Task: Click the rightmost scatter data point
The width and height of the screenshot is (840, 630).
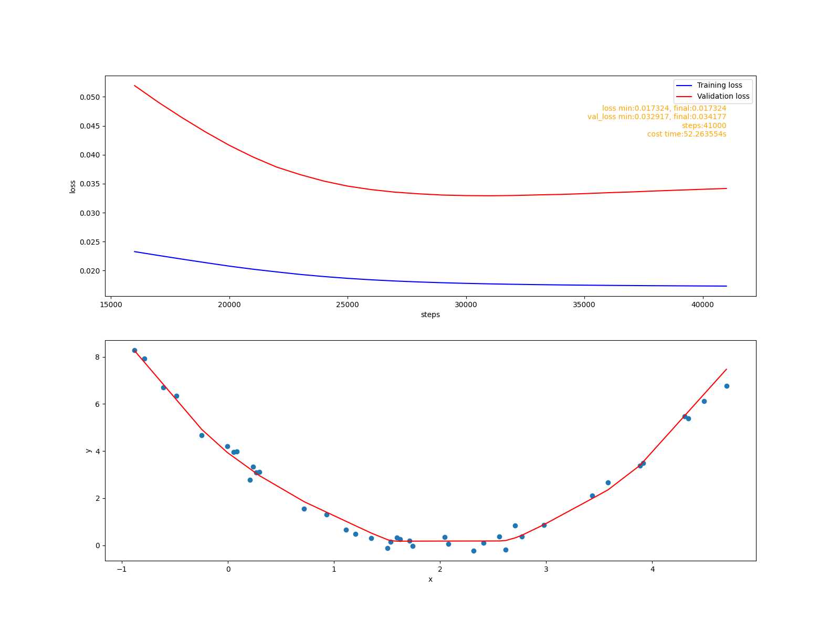Action: [x=727, y=386]
